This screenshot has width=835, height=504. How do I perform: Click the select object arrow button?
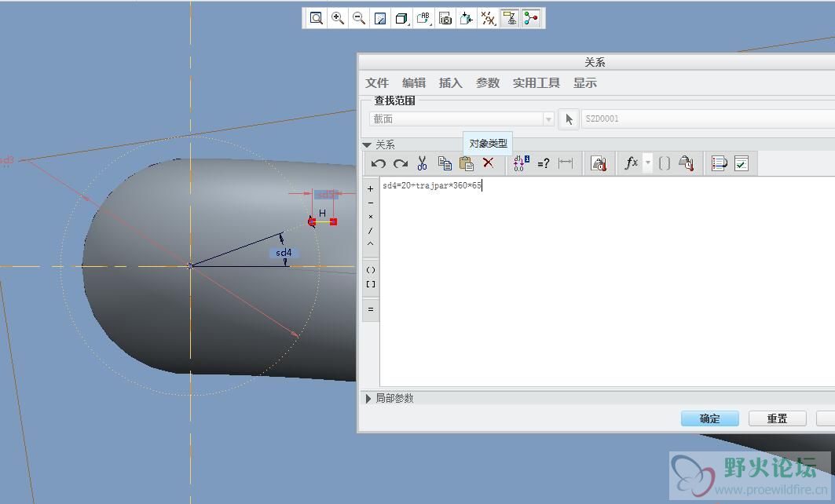569,119
